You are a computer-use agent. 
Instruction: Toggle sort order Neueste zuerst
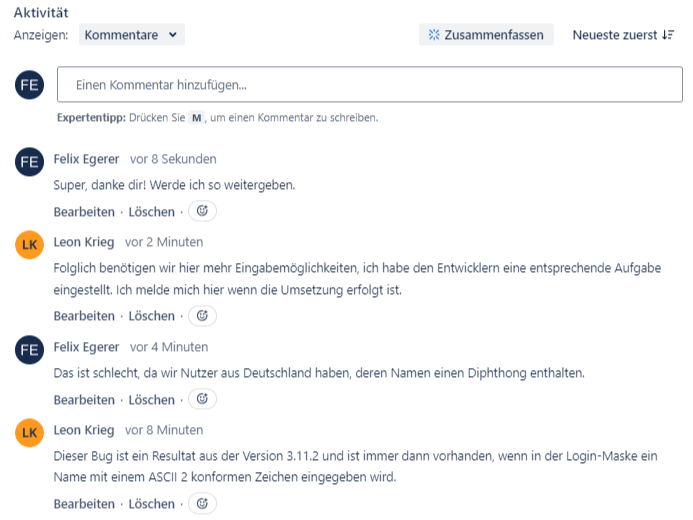(623, 35)
